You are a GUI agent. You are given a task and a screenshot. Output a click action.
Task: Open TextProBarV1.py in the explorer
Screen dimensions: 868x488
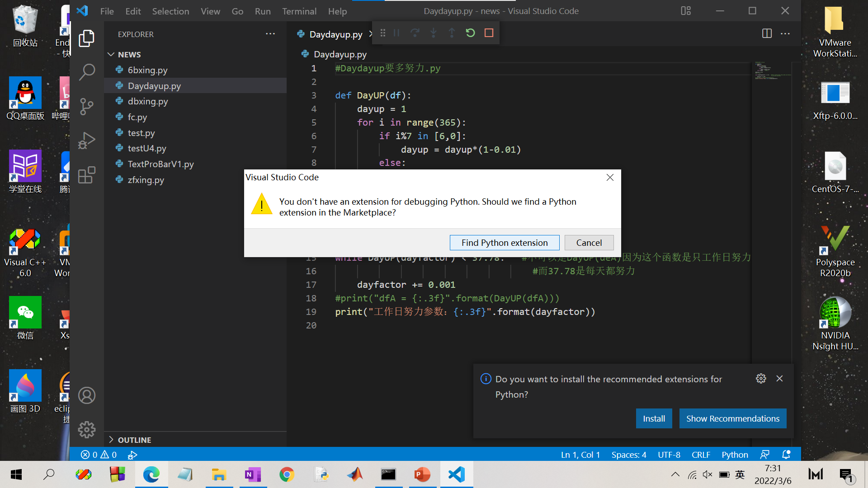tap(160, 164)
